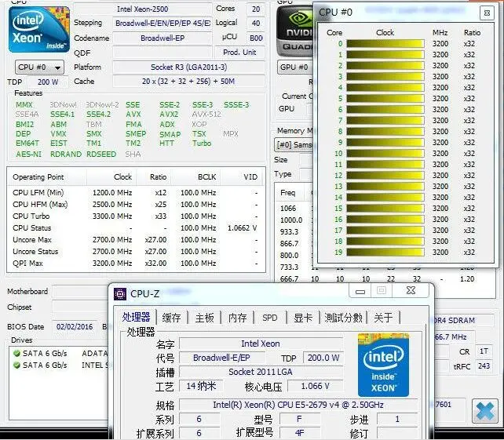Screen dimensions: 504x440
Task: Click the Intel Xeon inside logo
Action: (39, 30)
